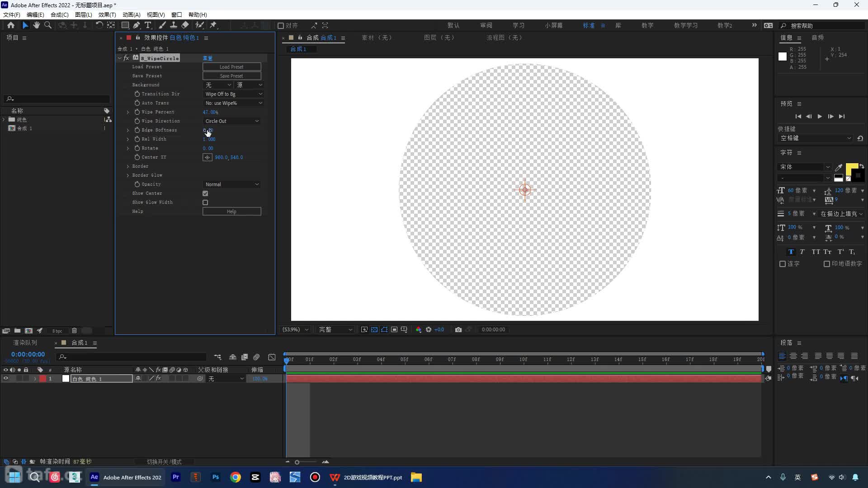Jump to last frame in Preview
868x488 pixels.
pyautogui.click(x=841, y=117)
